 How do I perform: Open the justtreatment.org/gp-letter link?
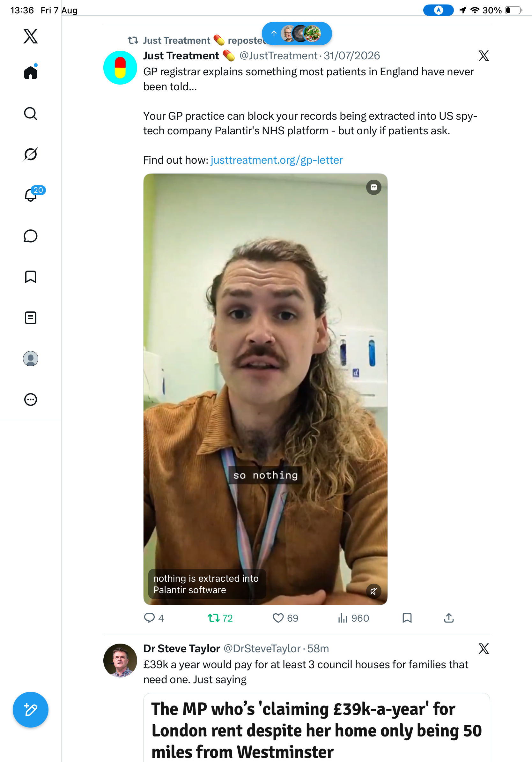point(277,160)
